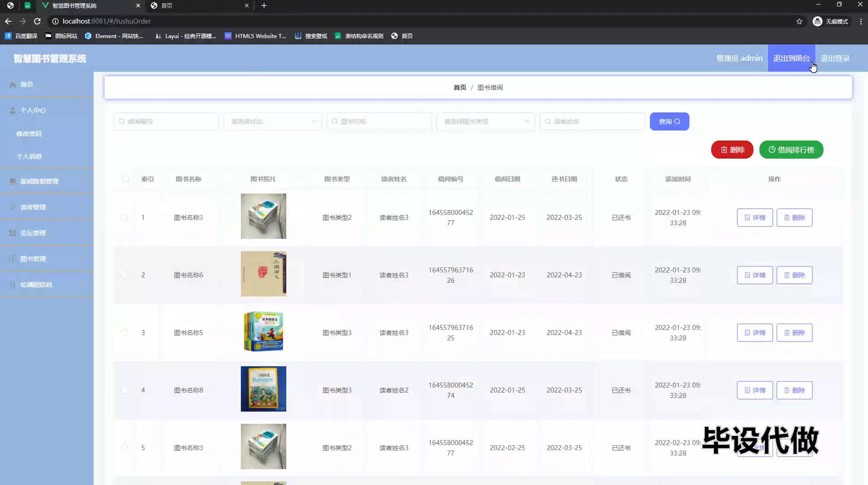868x485 pixels.
Task: Click the blue 查询 search button
Action: click(669, 122)
